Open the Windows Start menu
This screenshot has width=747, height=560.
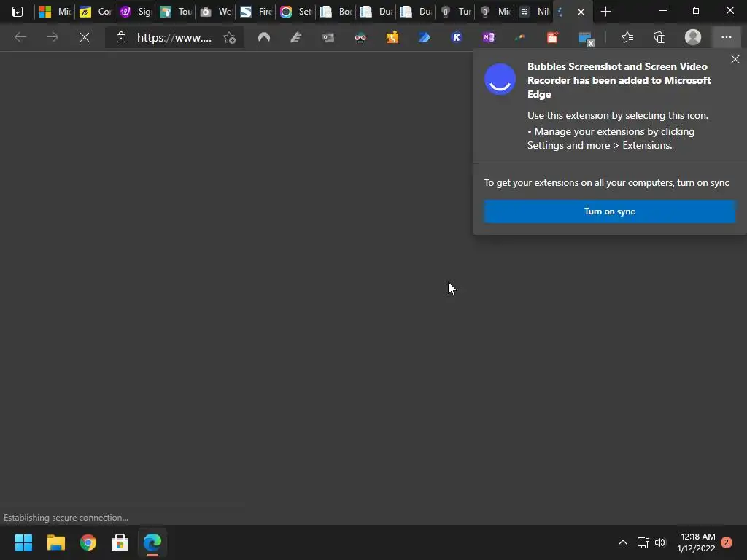24,542
